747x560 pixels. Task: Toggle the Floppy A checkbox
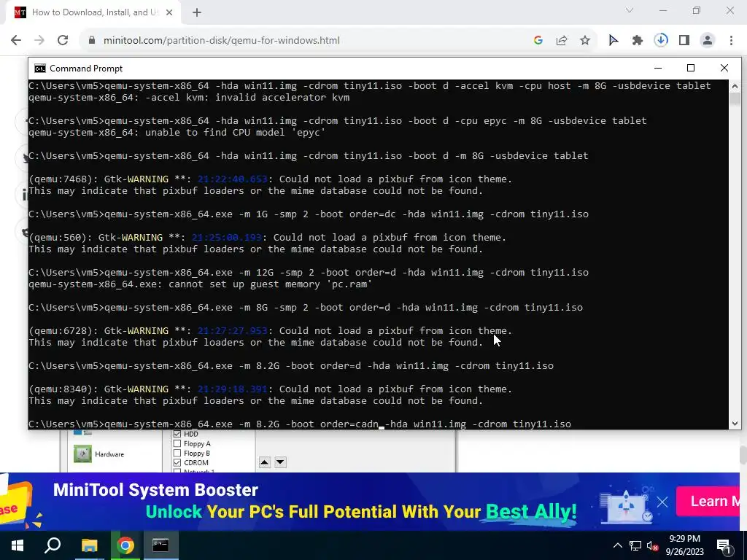[177, 443]
